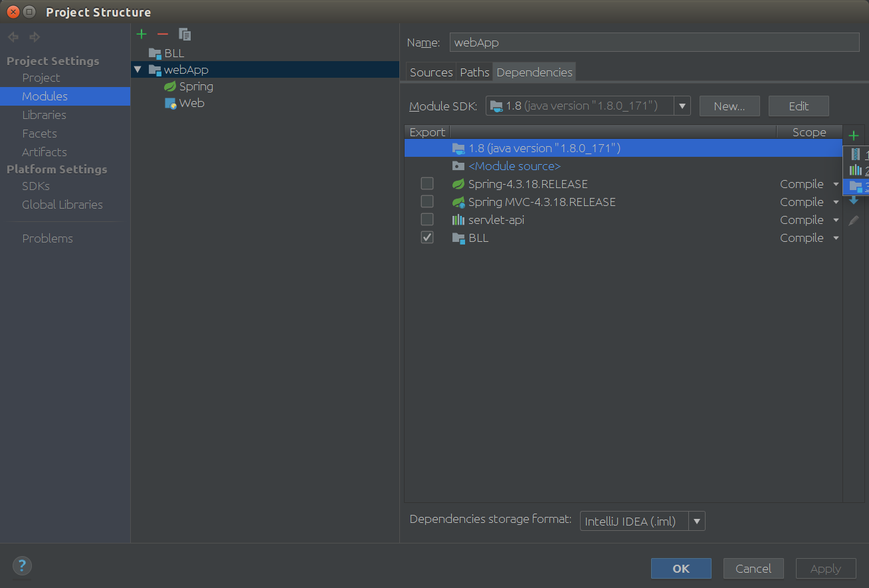This screenshot has width=869, height=588.
Task: Uncheck export for BLL dependency
Action: click(x=427, y=237)
